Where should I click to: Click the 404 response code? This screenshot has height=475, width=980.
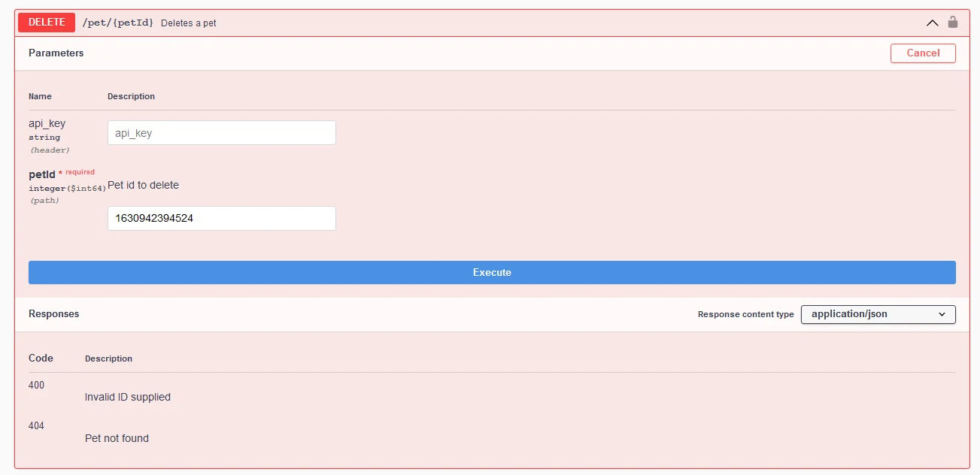[x=36, y=425]
